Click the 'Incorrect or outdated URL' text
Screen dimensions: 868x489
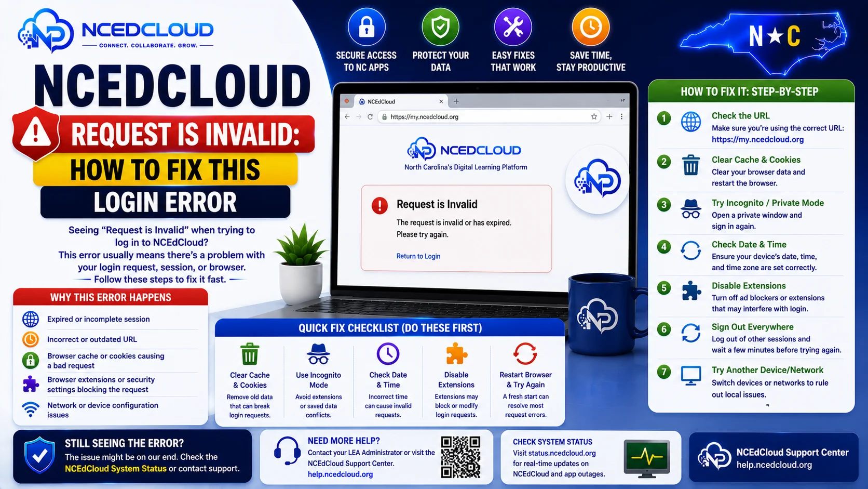coord(92,339)
